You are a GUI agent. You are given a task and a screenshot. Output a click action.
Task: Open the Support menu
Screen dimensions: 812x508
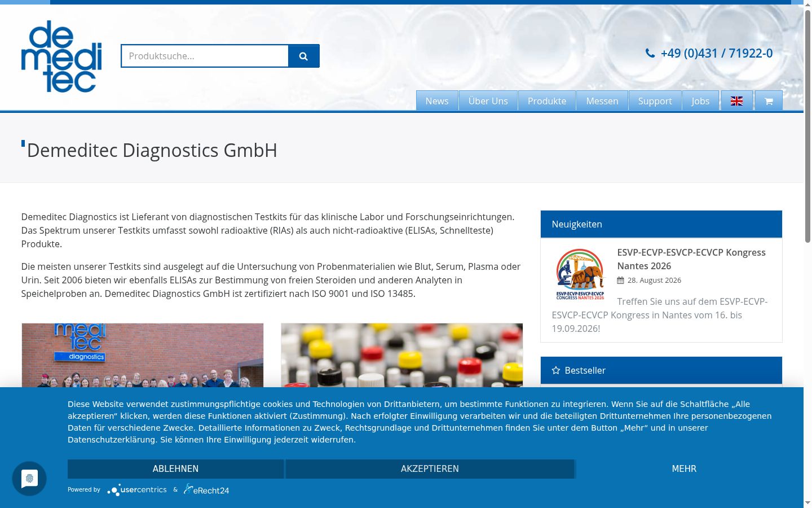[x=655, y=101]
